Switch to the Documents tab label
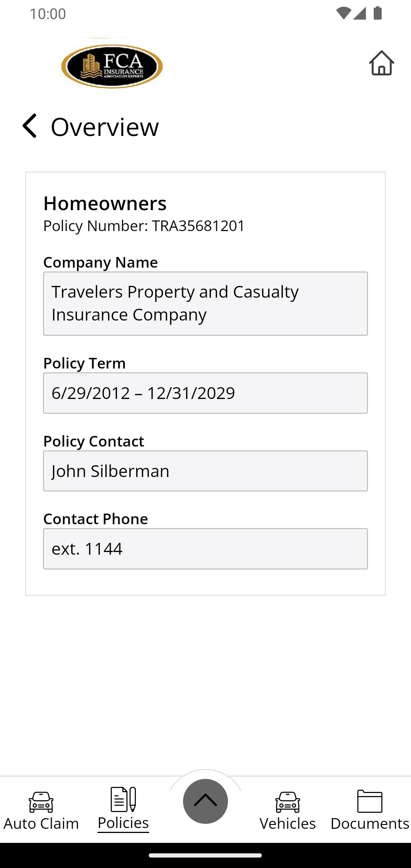Viewport: 411px width, 868px height. (370, 823)
